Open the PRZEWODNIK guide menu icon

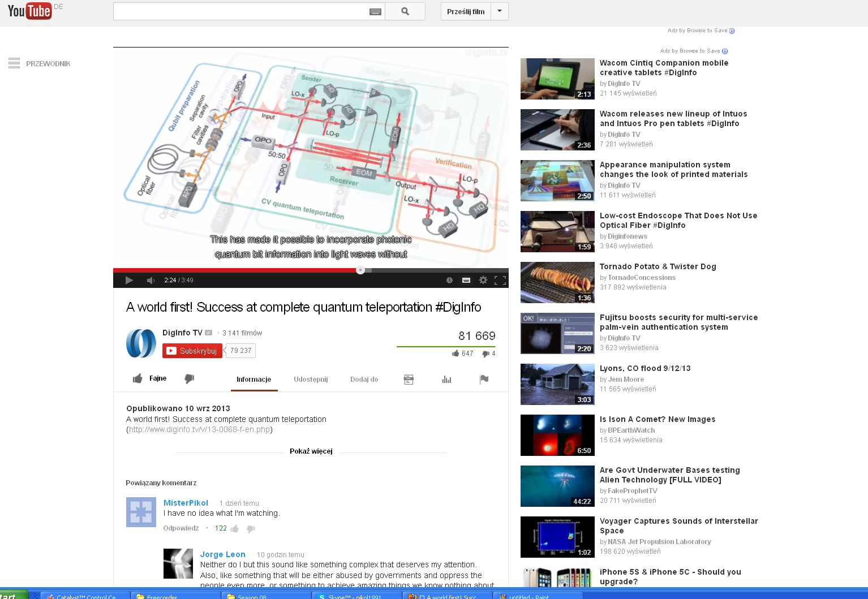pos(14,63)
